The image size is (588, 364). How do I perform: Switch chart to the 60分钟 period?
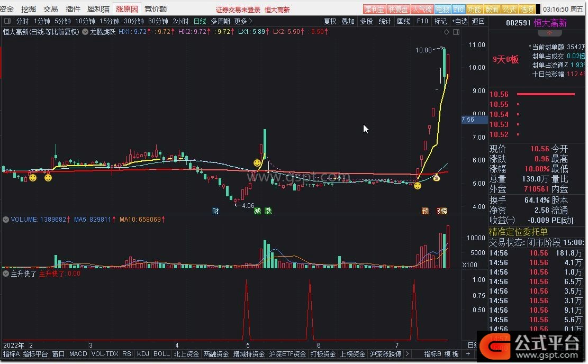point(158,21)
